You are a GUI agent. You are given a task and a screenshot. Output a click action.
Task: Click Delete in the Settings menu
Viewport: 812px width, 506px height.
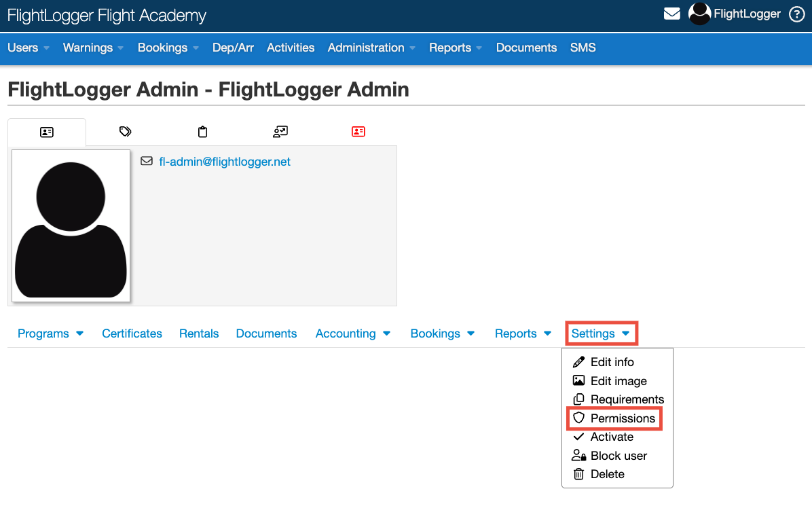pyautogui.click(x=607, y=474)
